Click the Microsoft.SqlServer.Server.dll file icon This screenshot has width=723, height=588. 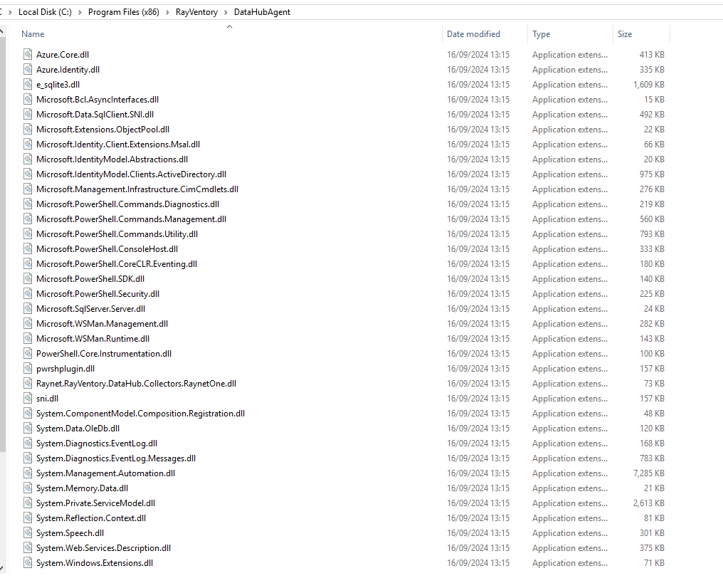tap(28, 308)
